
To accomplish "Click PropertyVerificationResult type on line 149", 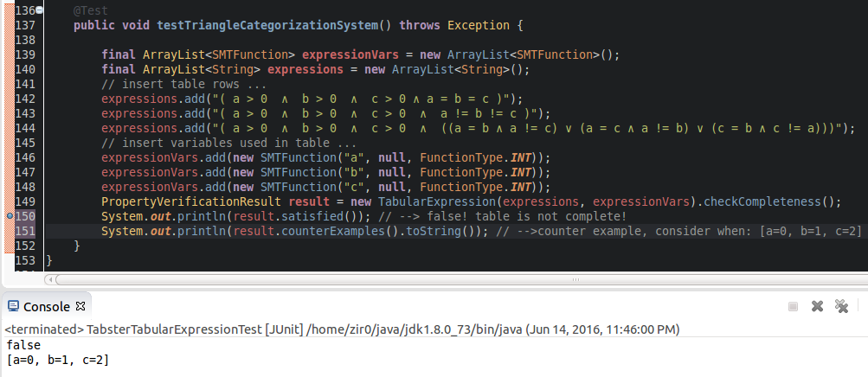I will (191, 201).
